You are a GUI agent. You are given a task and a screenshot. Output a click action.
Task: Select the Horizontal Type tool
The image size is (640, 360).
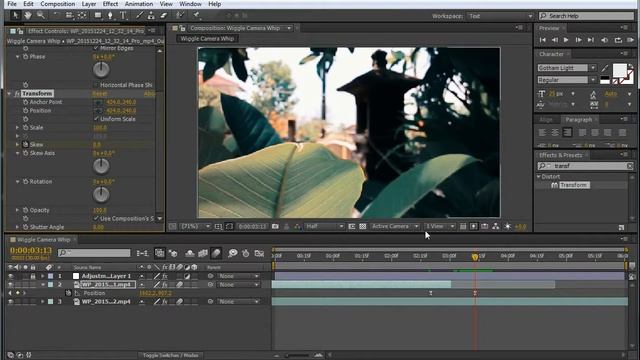(123, 16)
